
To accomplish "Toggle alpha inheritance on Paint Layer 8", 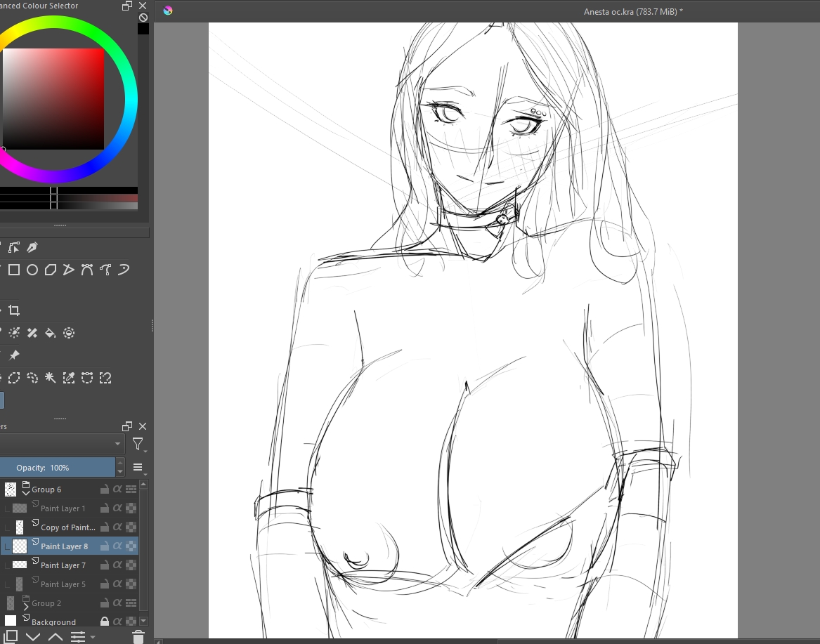I will tap(117, 546).
